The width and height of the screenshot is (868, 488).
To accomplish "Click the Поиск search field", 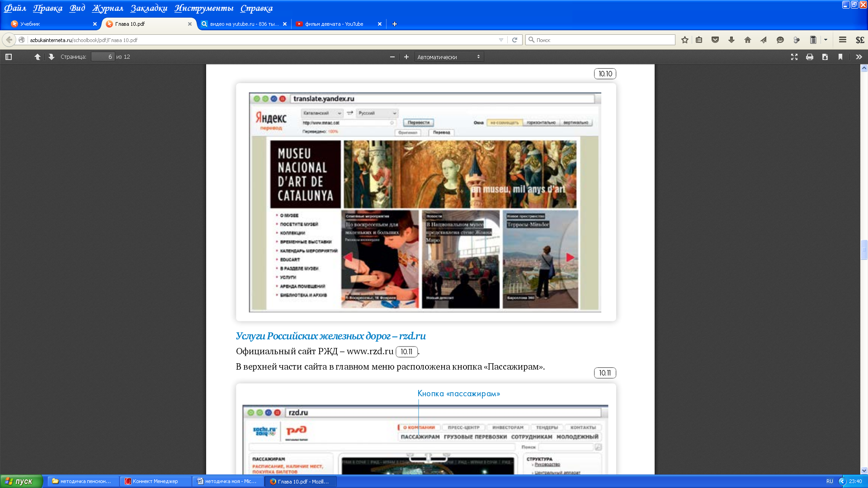I will tap(600, 40).
